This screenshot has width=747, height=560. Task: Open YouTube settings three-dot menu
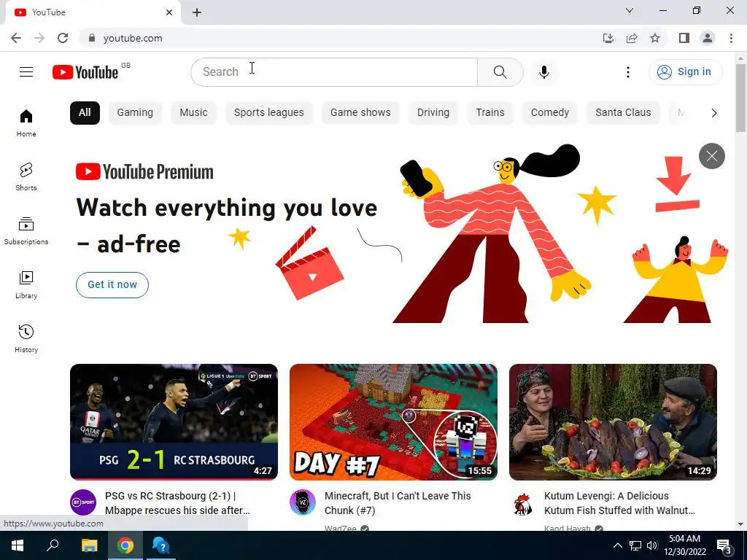628,72
